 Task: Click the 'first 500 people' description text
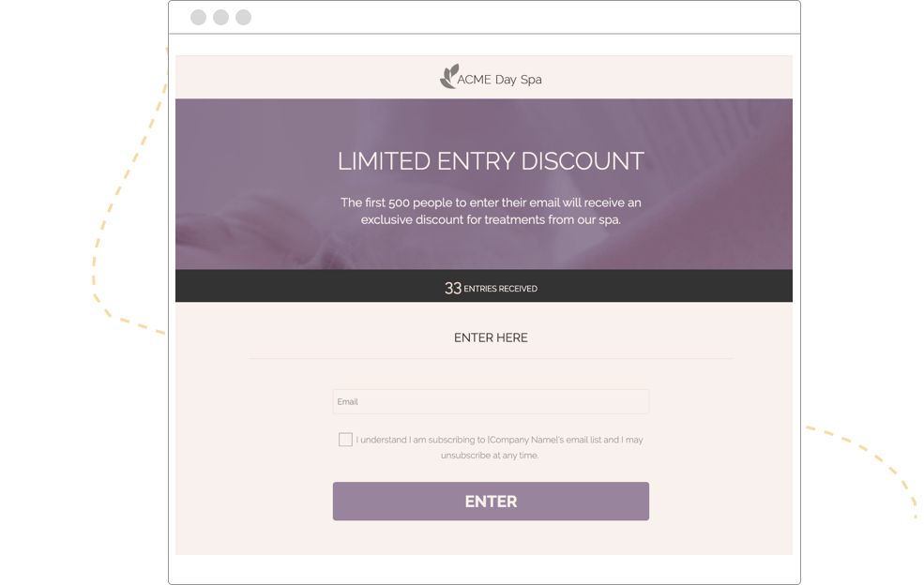491,202
